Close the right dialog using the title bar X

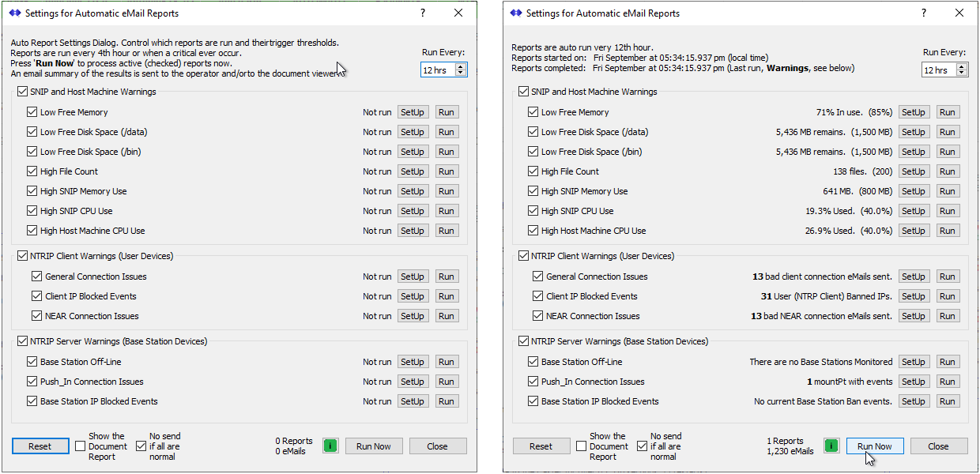coord(959,13)
